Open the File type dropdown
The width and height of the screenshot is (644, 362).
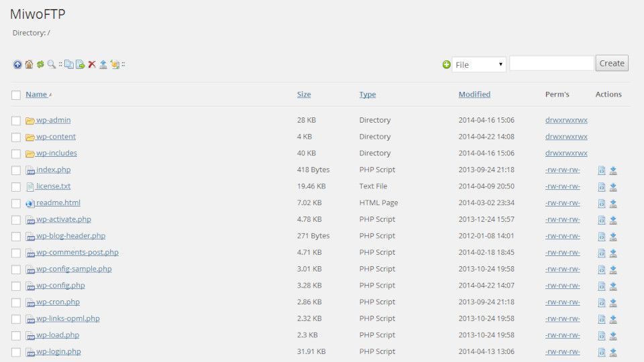tap(479, 64)
